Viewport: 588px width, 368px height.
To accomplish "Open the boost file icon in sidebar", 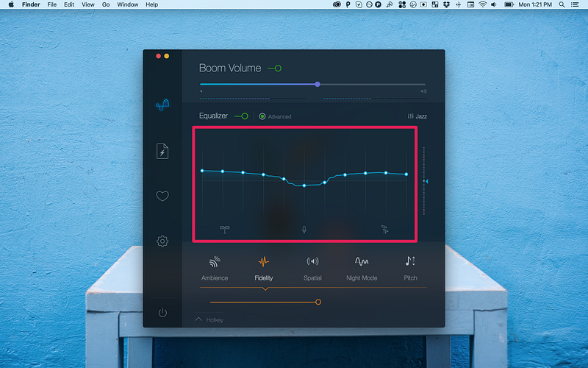I will (x=162, y=152).
